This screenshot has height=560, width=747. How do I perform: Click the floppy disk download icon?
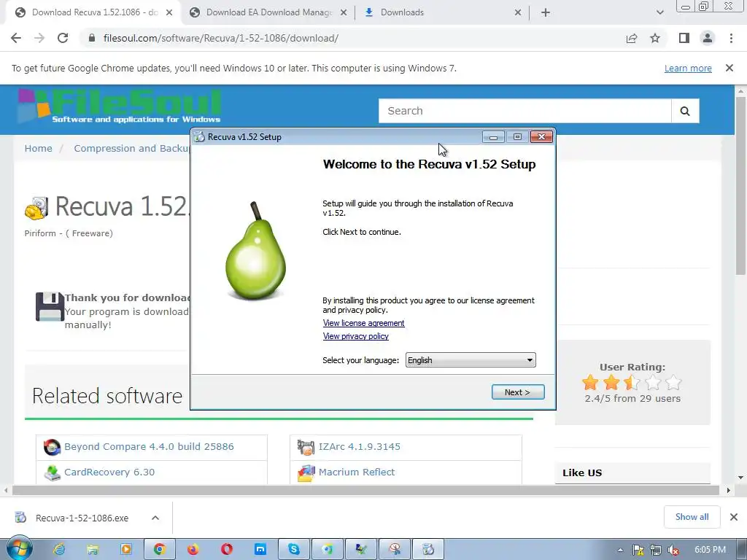(50, 306)
